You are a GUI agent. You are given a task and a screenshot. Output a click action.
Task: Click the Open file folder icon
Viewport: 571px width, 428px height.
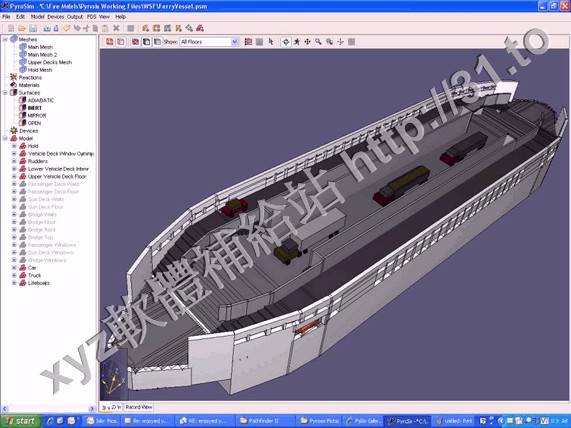pos(22,28)
